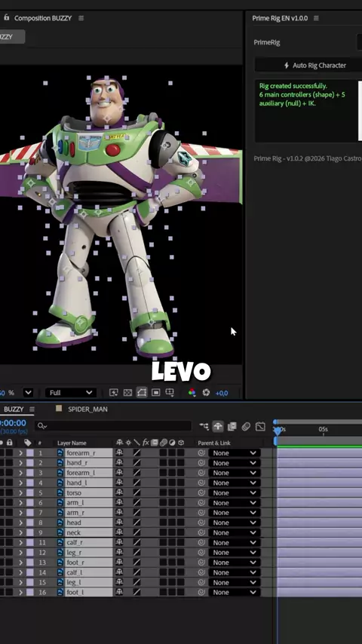This screenshot has height=644, width=362.
Task: Toggle shy switch on forearm_r layer
Action: [x=120, y=453]
